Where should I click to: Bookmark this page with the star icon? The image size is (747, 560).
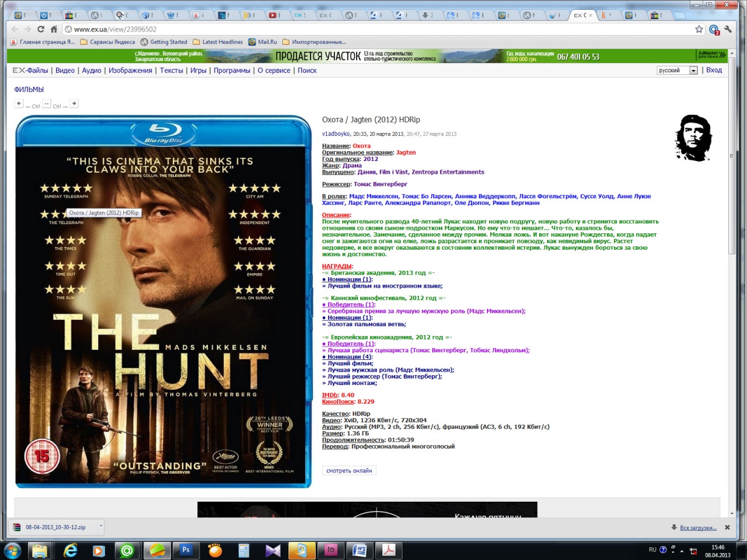[699, 29]
